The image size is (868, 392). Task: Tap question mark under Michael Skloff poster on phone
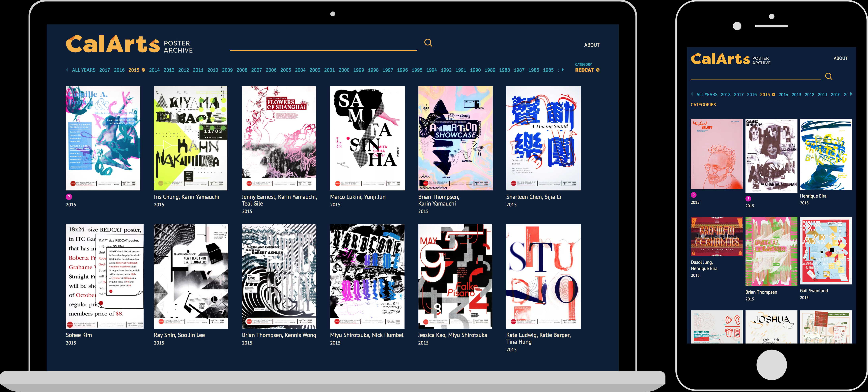693,195
